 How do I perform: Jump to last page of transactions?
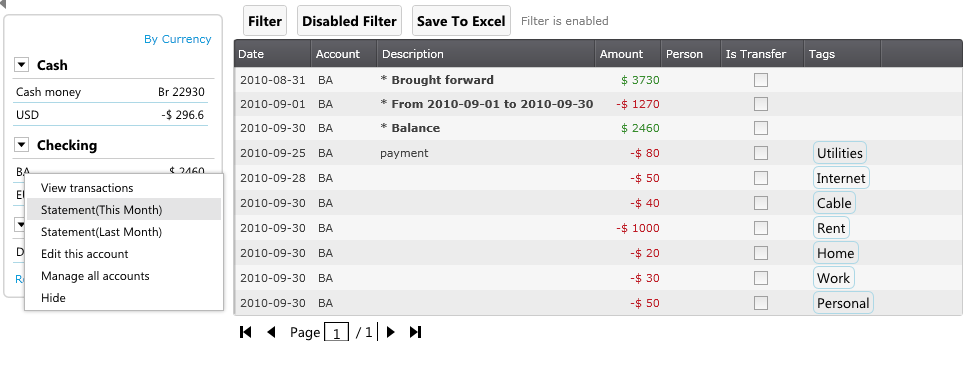(415, 332)
